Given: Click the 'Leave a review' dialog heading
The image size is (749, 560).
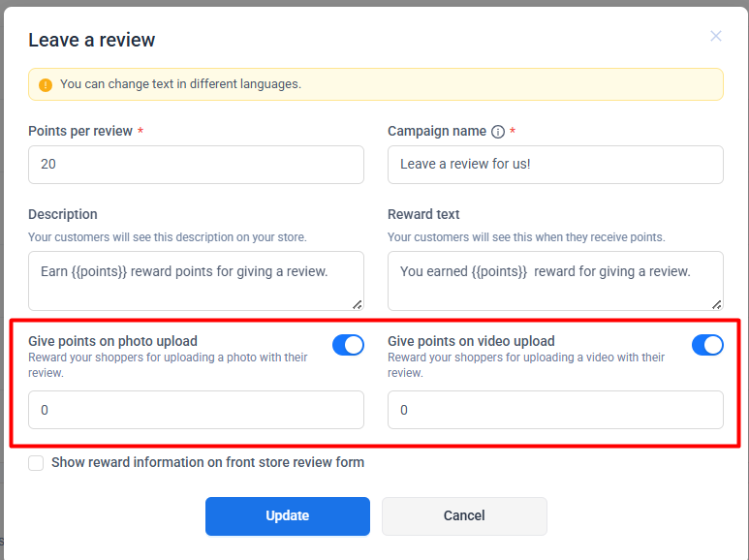Looking at the screenshot, I should [x=92, y=40].
